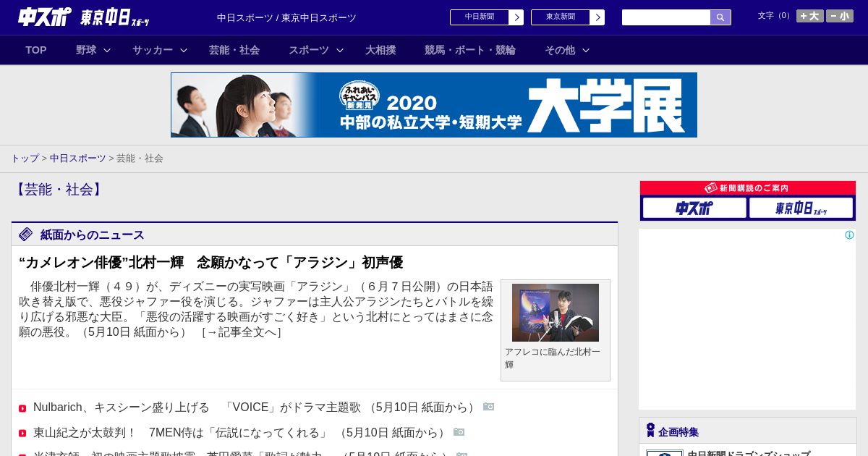Viewport: 868px width, 456px height.
Task: Click the 企画特集 ribbon icon
Action: [x=650, y=431]
